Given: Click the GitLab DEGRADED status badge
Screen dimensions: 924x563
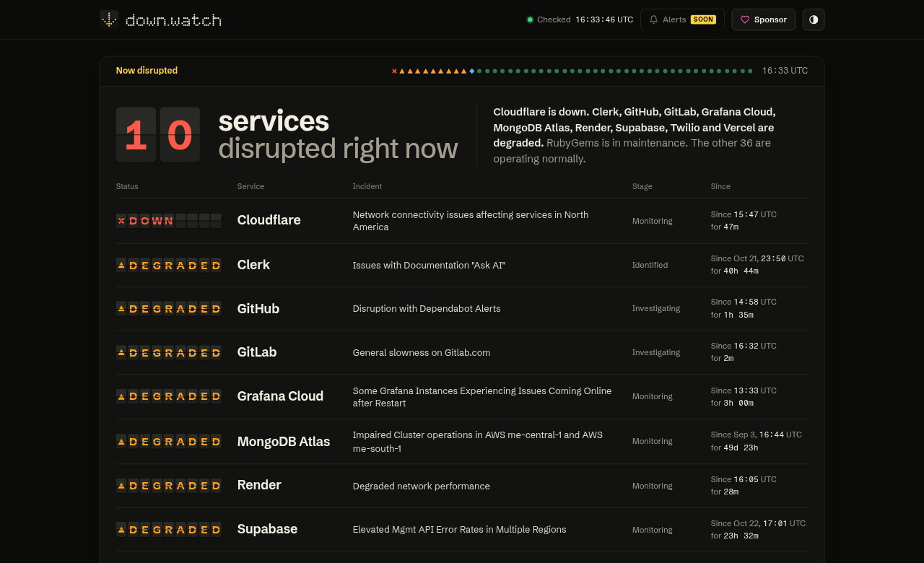Looking at the screenshot, I should coord(168,352).
